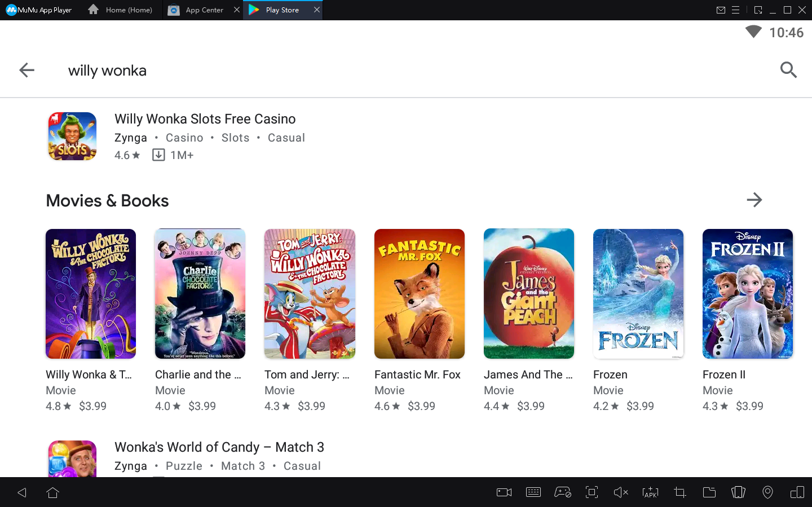
Task: Open 'Wonka's World of Candy – Match 3' title
Action: coord(219,447)
